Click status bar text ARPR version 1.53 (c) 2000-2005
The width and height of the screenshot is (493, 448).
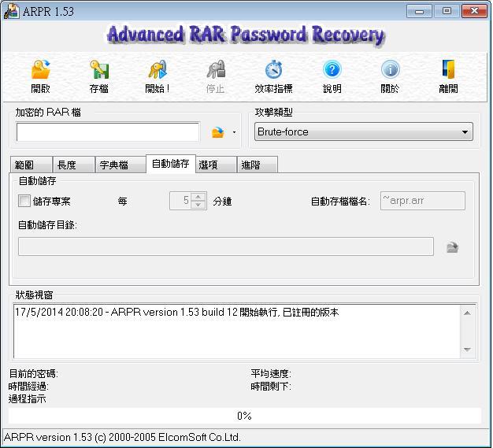pyautogui.click(x=123, y=437)
